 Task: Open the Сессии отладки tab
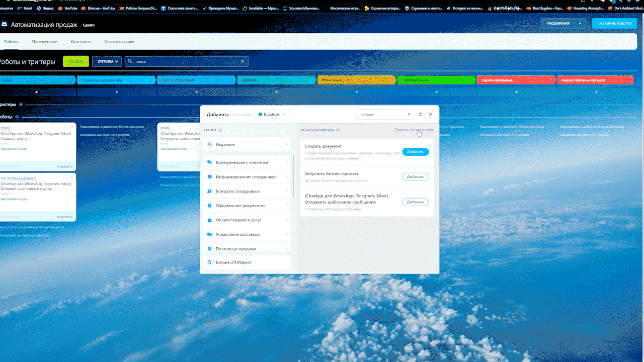pos(119,42)
